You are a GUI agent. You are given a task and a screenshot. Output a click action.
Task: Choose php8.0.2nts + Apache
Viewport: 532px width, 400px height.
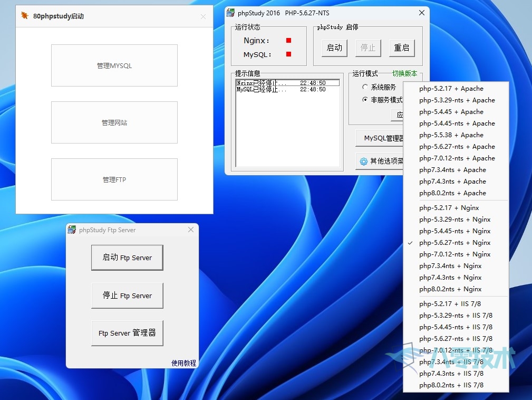(x=456, y=193)
